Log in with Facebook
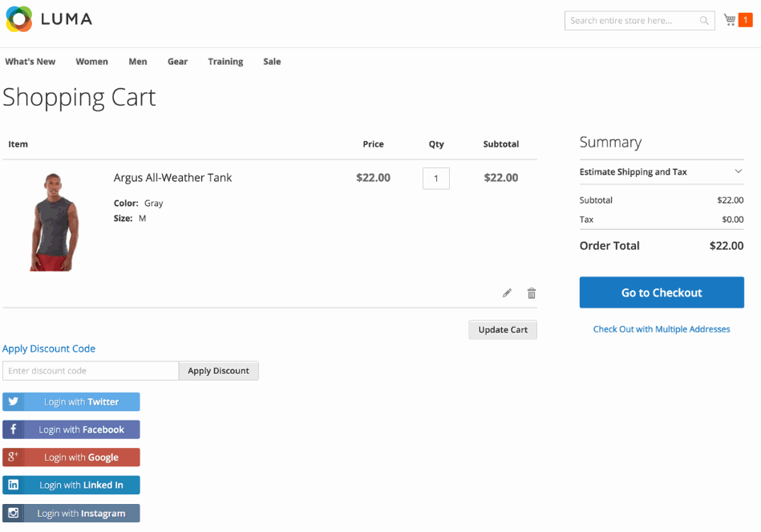 [71, 429]
